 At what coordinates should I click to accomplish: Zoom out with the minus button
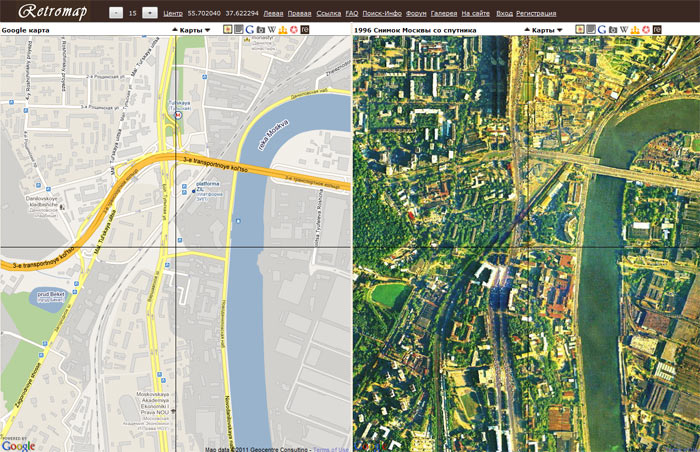click(x=116, y=13)
